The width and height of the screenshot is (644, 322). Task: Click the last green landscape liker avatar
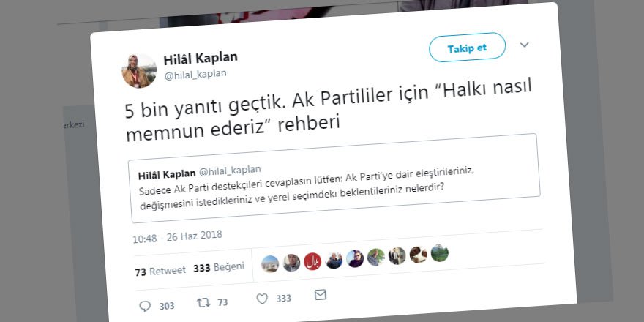[440, 253]
